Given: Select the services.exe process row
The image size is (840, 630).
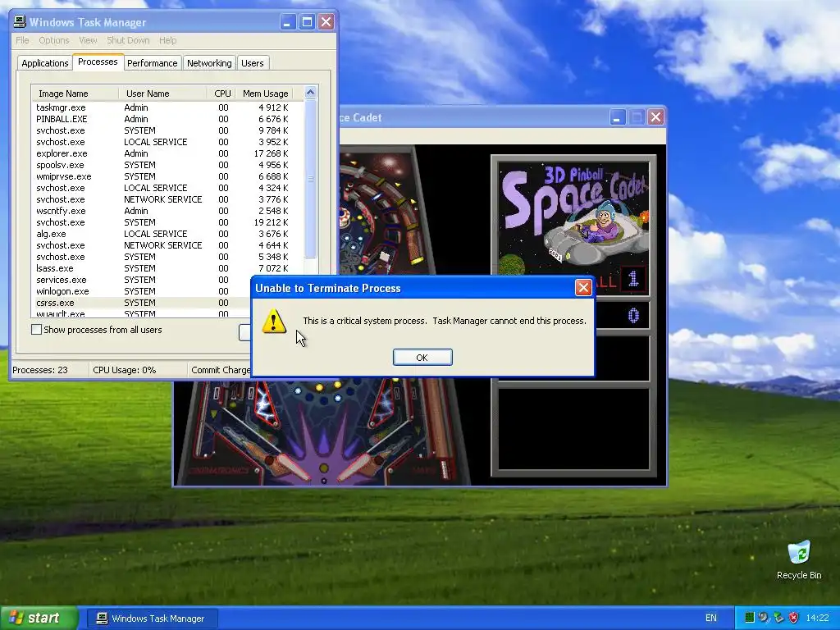Looking at the screenshot, I should tap(141, 280).
